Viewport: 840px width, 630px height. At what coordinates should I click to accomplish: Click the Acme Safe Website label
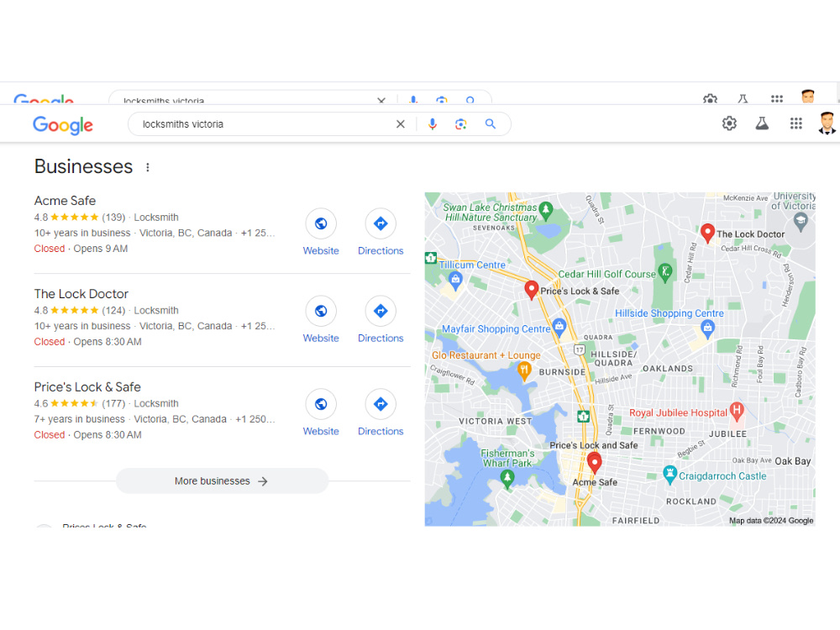click(x=321, y=250)
